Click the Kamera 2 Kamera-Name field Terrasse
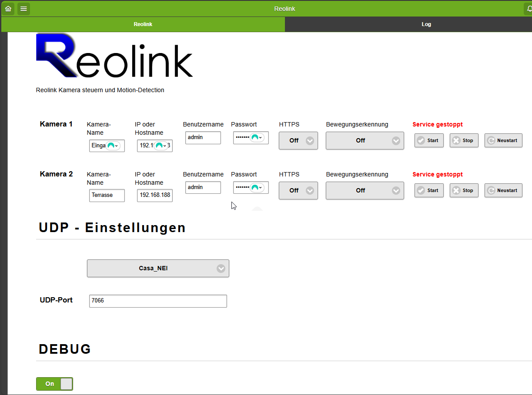The image size is (532, 395). [107, 196]
